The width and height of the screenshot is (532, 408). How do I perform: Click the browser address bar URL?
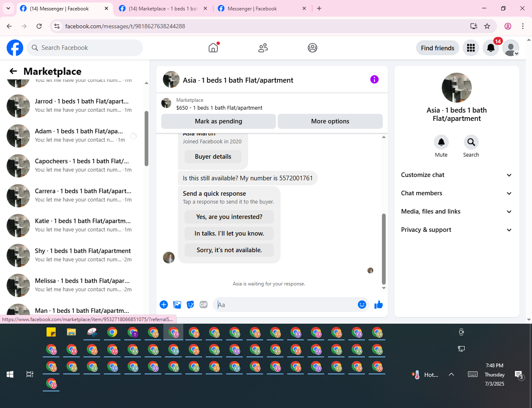click(x=125, y=26)
